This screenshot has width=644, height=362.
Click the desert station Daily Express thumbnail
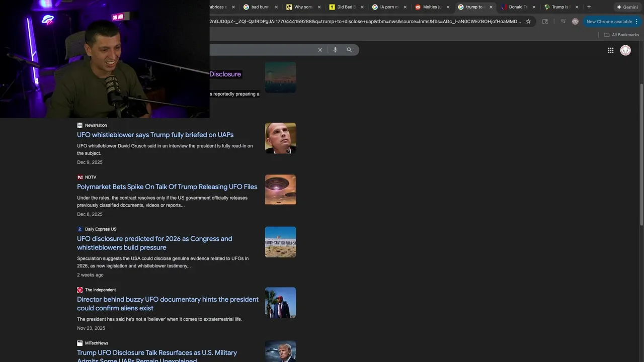tap(280, 242)
